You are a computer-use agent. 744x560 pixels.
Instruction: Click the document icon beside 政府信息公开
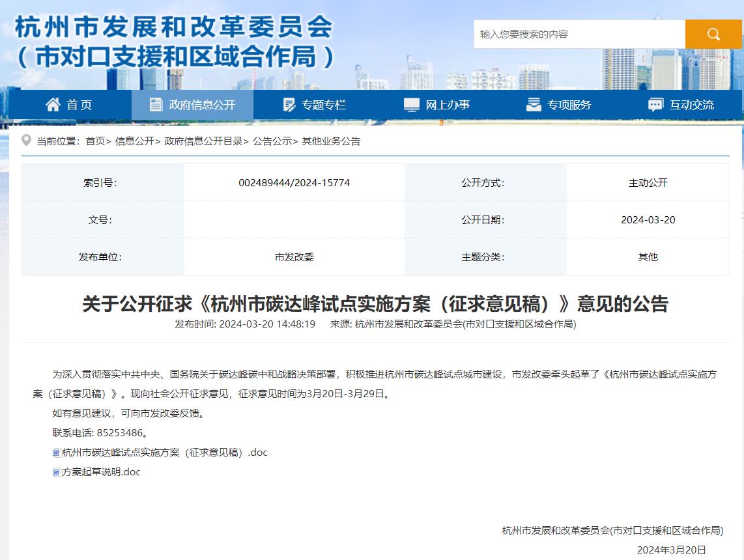pyautogui.click(x=156, y=105)
